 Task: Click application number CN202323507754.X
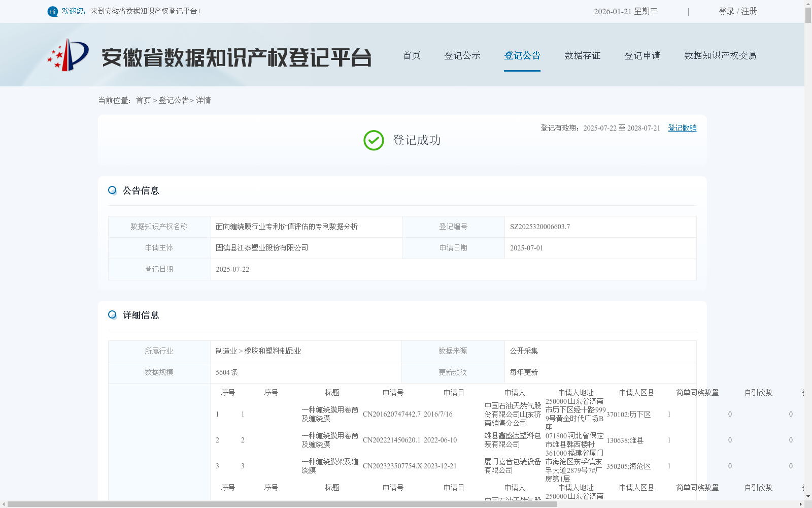point(392,466)
